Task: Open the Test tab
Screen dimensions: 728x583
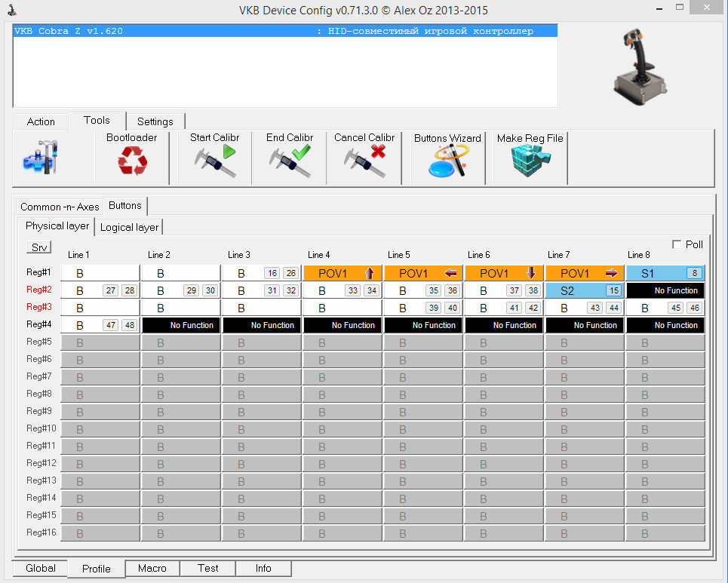Action: pyautogui.click(x=208, y=568)
